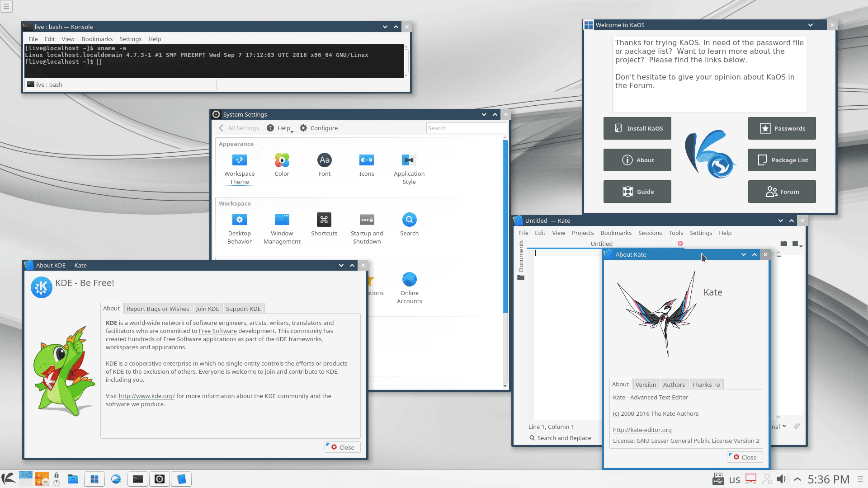Expand hidden system tray icons arrow
The image size is (868, 488).
[x=797, y=479]
